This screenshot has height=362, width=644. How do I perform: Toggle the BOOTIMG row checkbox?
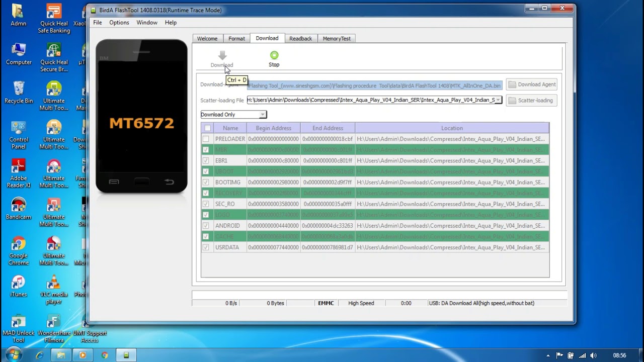(206, 182)
